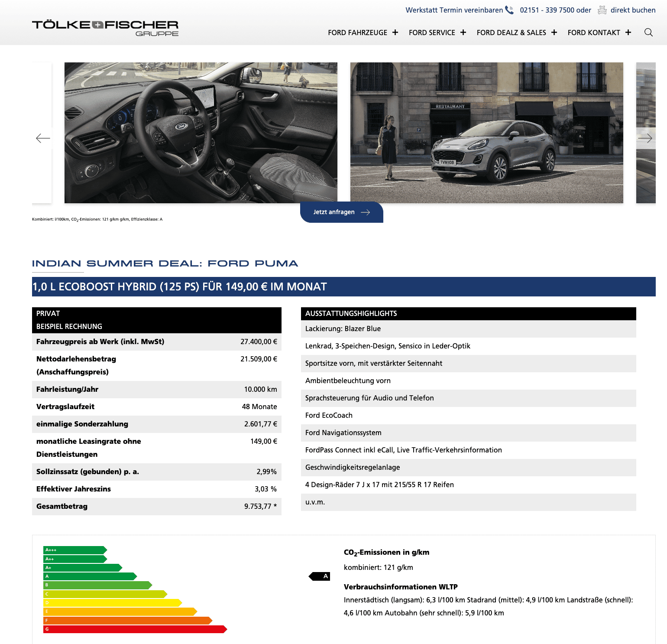Click kombiniert: 121 g/km text
The image size is (667, 644).
click(379, 567)
